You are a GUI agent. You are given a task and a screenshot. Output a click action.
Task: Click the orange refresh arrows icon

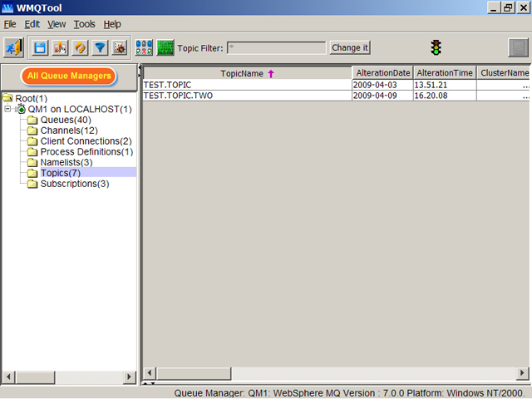[x=80, y=47]
